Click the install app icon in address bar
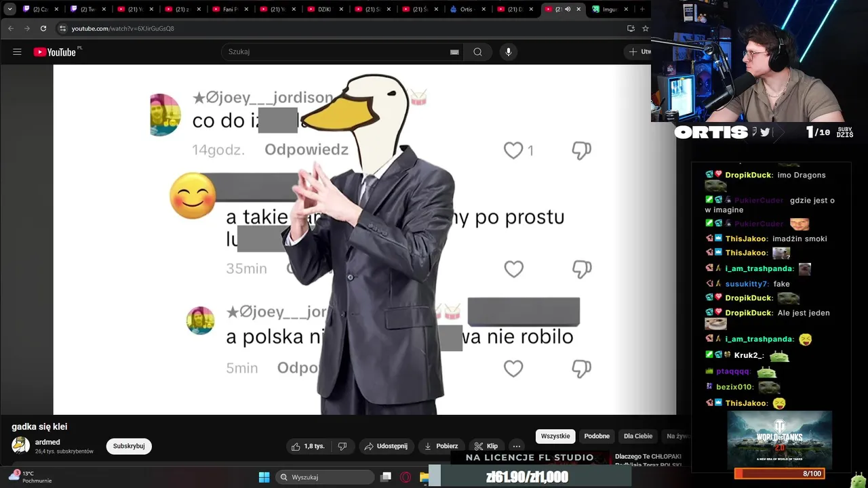This screenshot has height=488, width=868. (x=631, y=28)
